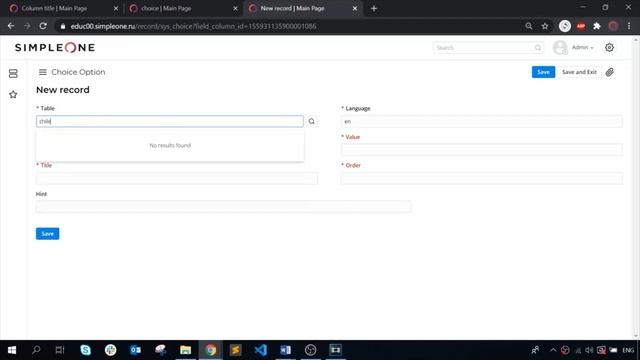Open Sublime Text from the taskbar

235,350
